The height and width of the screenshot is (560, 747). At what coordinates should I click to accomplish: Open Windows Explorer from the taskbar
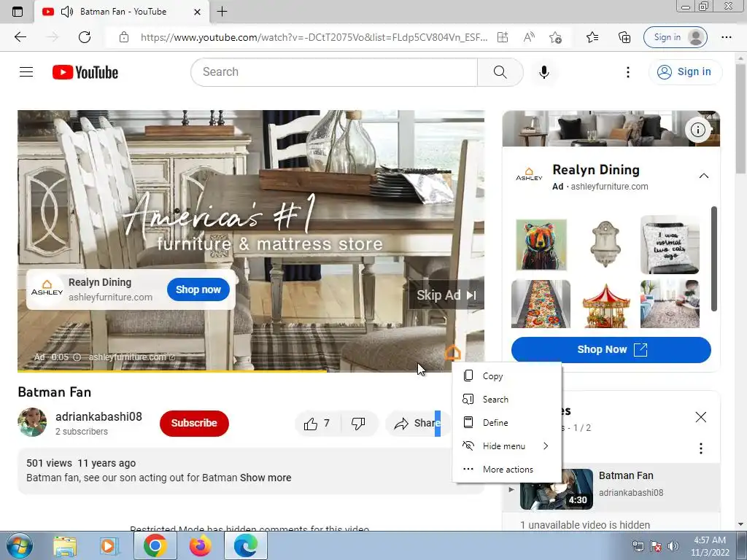coord(65,546)
